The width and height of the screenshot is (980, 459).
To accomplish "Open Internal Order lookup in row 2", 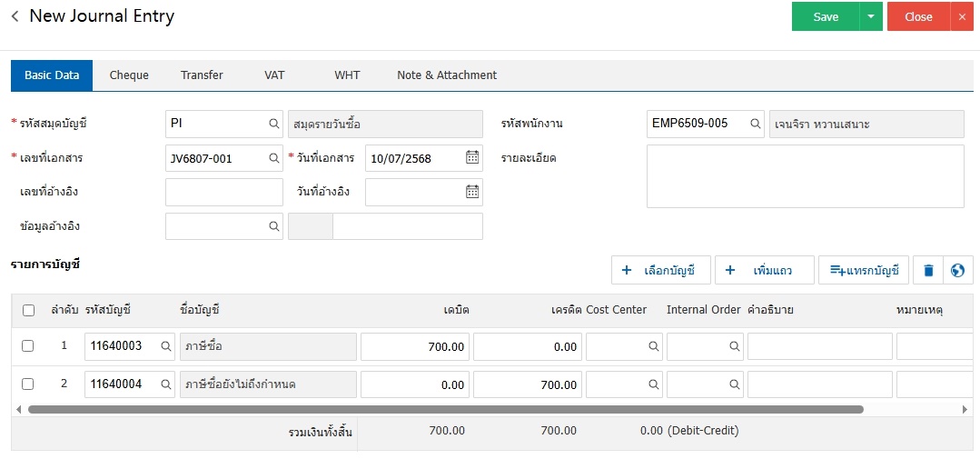I will [x=734, y=384].
